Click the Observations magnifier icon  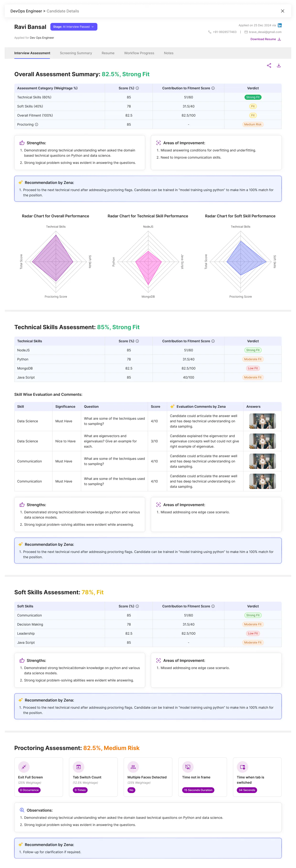click(x=22, y=810)
